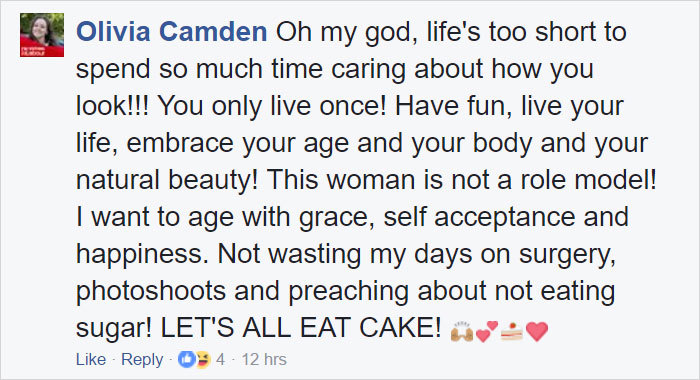Click the two pink hearts emoji
Screen dimensions: 700x380
tap(487, 331)
